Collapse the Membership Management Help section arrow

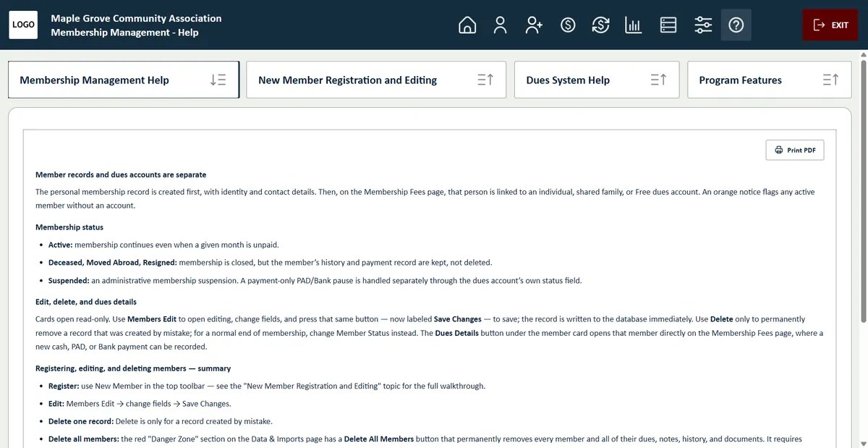tap(218, 80)
